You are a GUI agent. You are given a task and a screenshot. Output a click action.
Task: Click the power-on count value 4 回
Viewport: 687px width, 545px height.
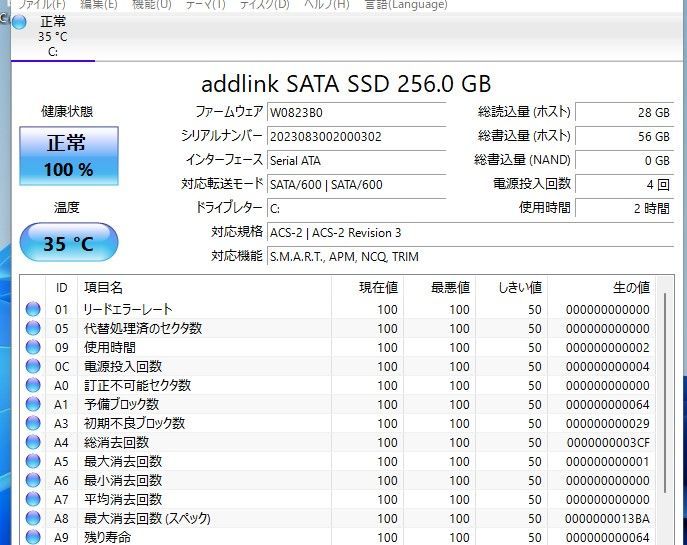pyautogui.click(x=624, y=184)
